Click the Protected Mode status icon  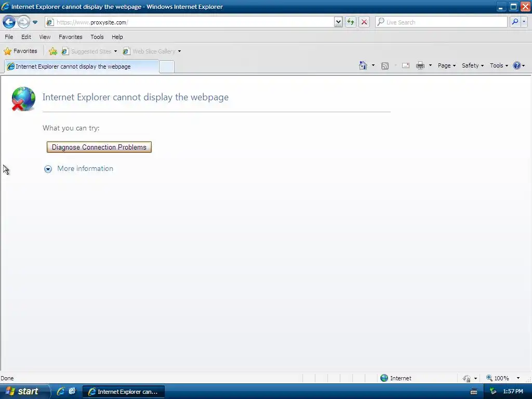click(x=467, y=378)
